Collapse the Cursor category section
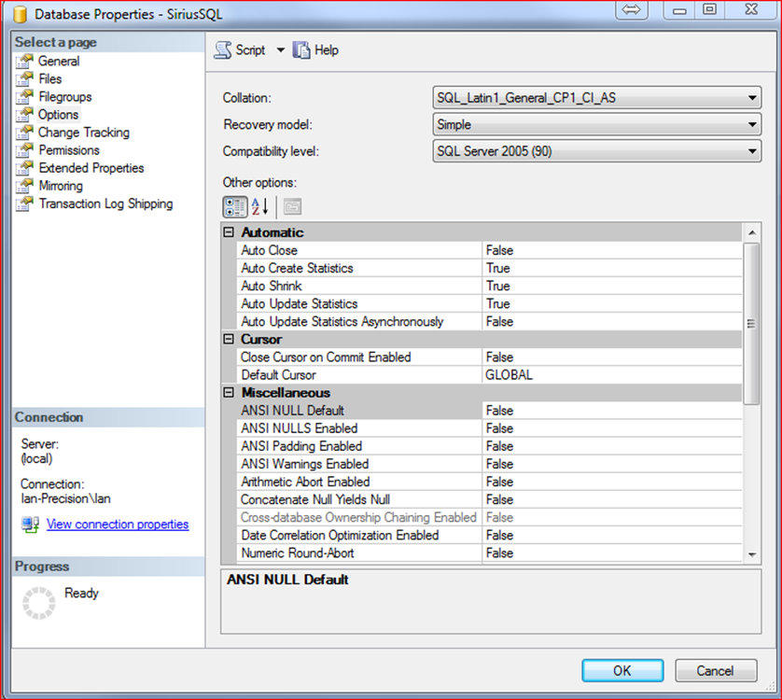This screenshot has height=700, width=782. [230, 340]
